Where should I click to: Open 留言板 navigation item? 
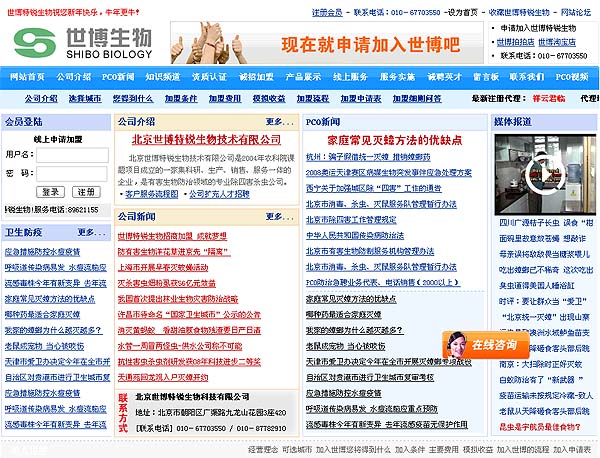tap(486, 77)
